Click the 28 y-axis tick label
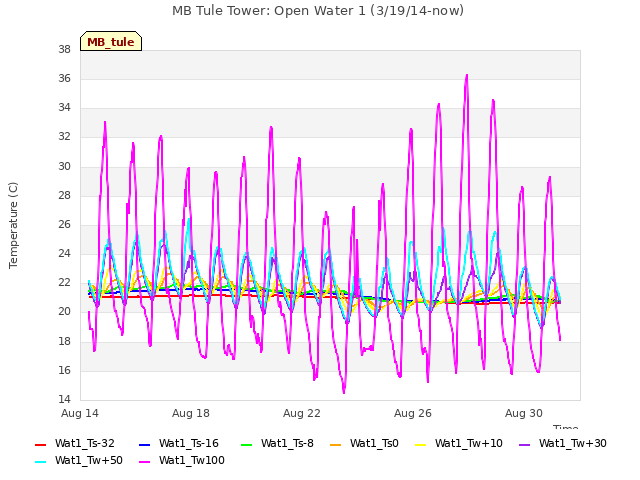 coord(64,196)
